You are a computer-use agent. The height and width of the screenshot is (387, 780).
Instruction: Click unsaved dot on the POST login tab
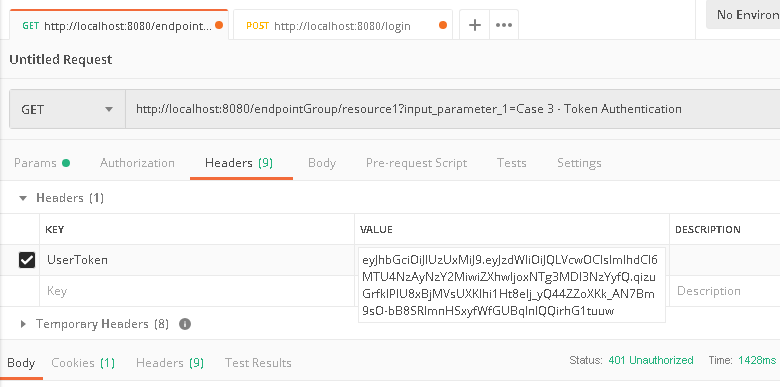443,25
